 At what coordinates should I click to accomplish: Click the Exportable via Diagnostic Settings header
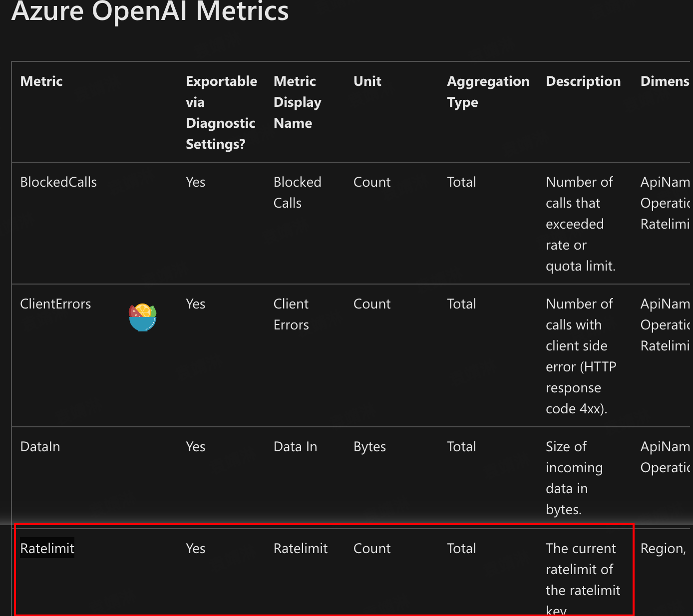pyautogui.click(x=221, y=112)
